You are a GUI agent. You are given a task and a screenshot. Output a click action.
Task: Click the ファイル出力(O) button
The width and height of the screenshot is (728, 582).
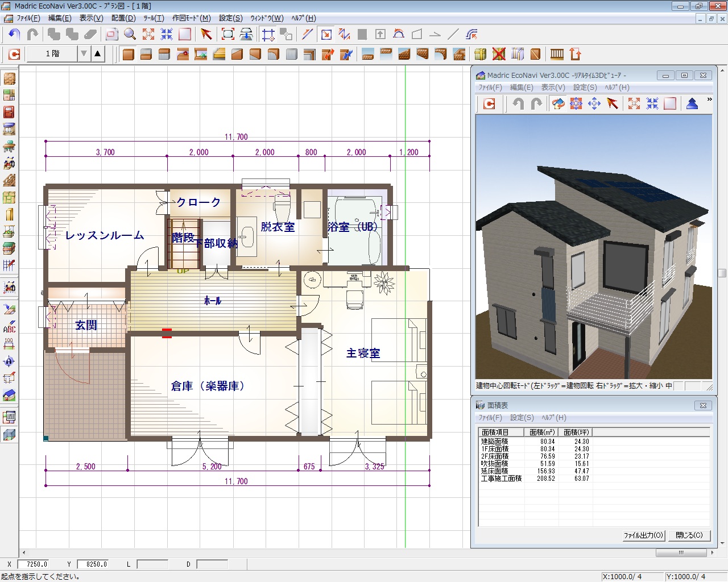[643, 535]
